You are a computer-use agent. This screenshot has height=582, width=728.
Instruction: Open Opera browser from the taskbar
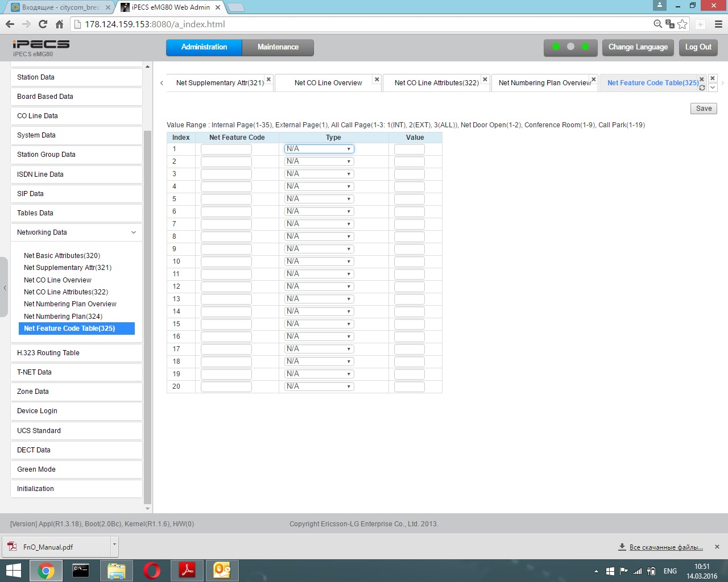[x=152, y=570]
